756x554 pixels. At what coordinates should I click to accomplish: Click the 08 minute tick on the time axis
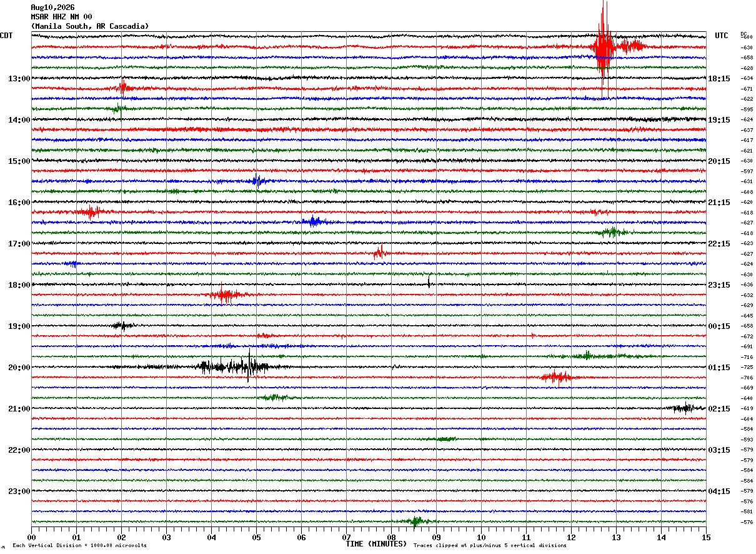(391, 537)
